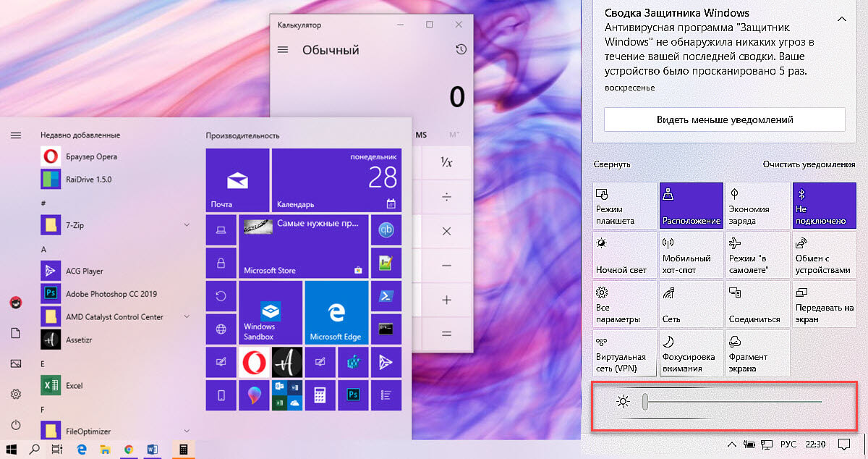Open the Action Center tray icon
Image resolution: width=868 pixels, height=459 pixels.
(x=843, y=444)
